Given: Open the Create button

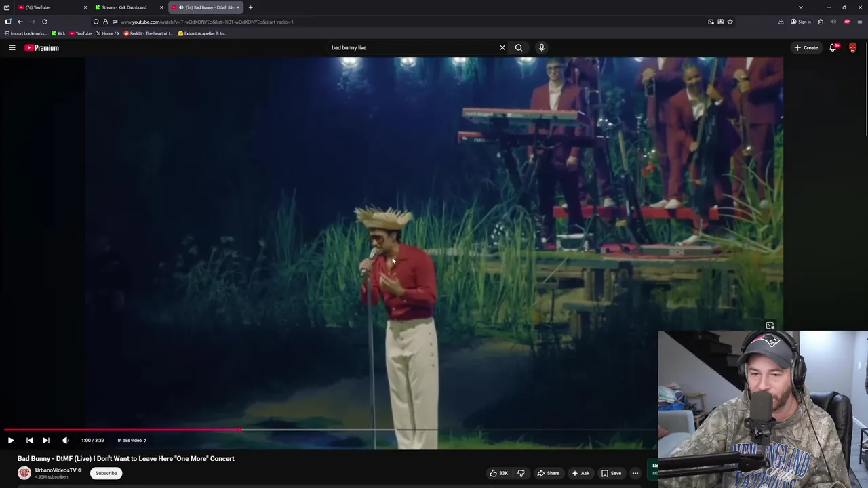Looking at the screenshot, I should (806, 47).
